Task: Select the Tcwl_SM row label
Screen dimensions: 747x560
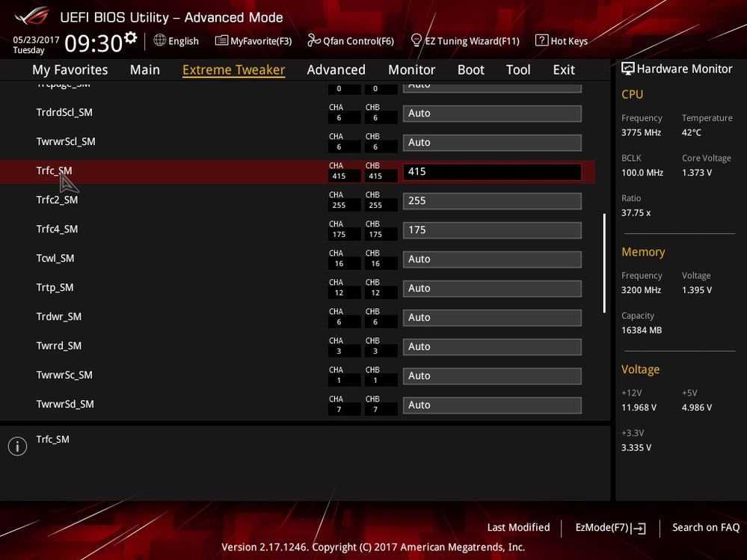Action: pos(55,258)
